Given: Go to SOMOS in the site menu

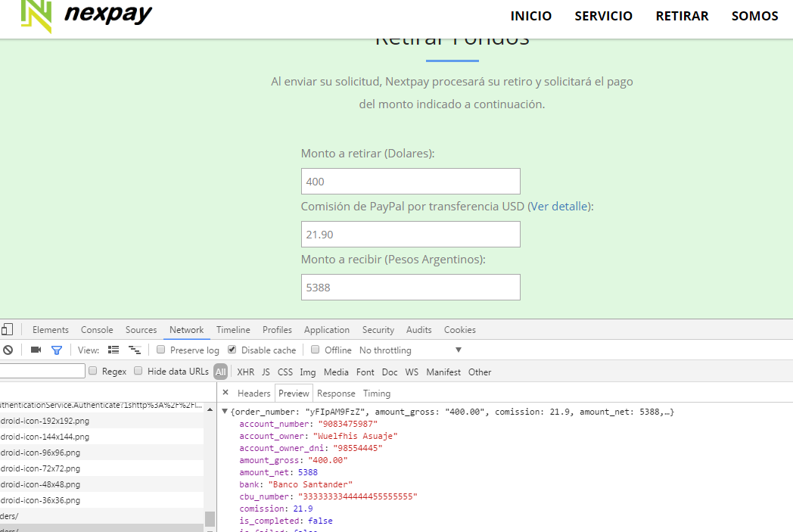Looking at the screenshot, I should coord(755,16).
